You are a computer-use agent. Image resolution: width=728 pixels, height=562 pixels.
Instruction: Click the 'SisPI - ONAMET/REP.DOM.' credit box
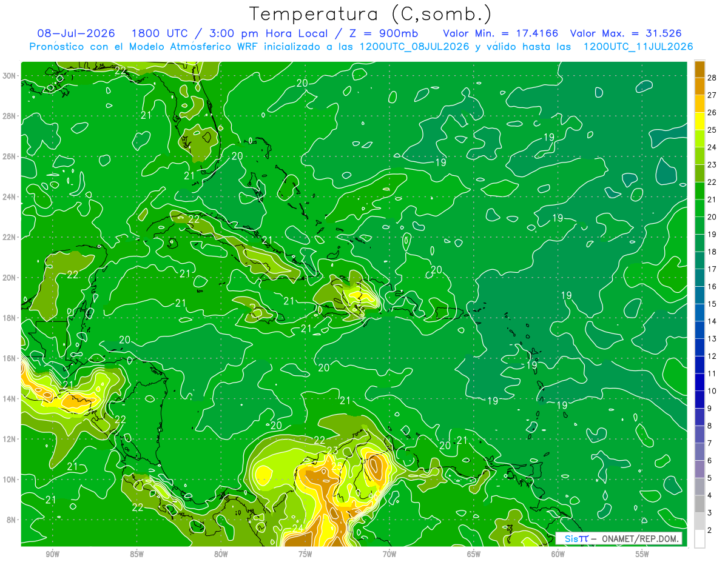point(618,538)
